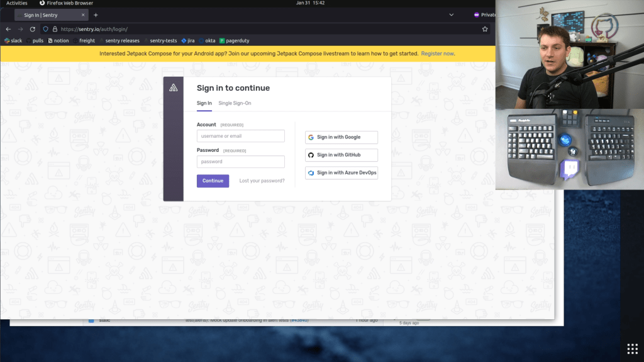
Task: Click the GitHub octocat icon
Action: point(311,155)
